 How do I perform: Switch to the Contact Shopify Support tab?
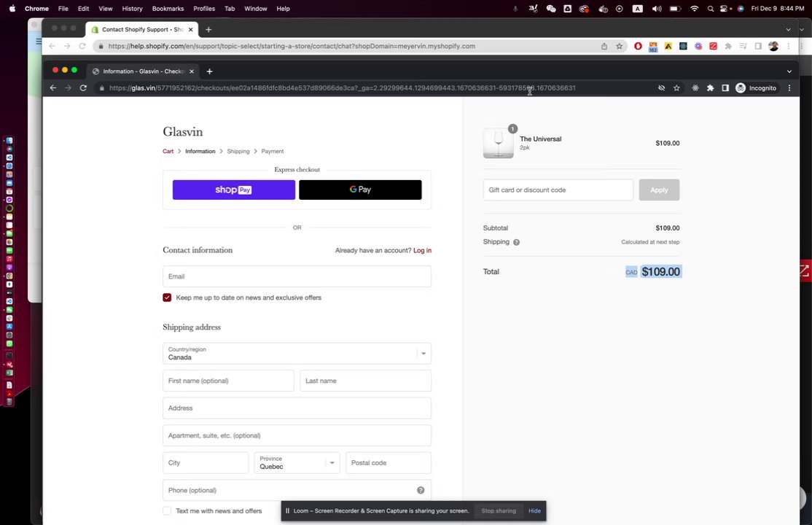click(142, 30)
